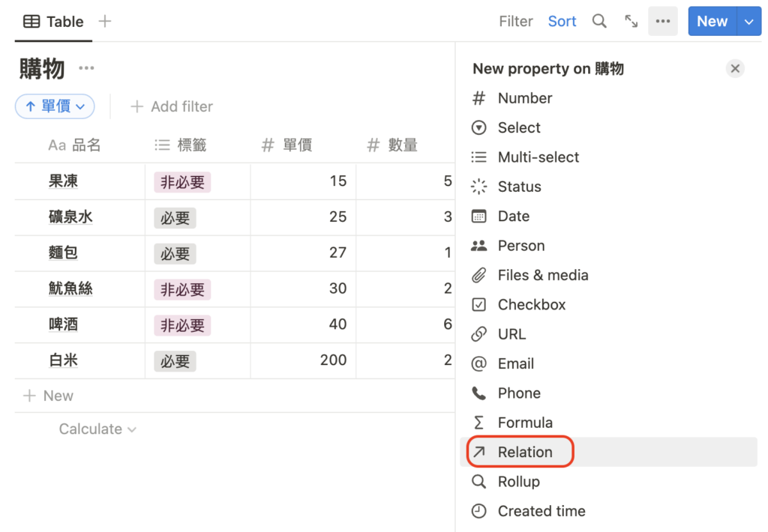This screenshot has height=532, width=768.
Task: Open search with the magnifier icon
Action: coord(599,21)
